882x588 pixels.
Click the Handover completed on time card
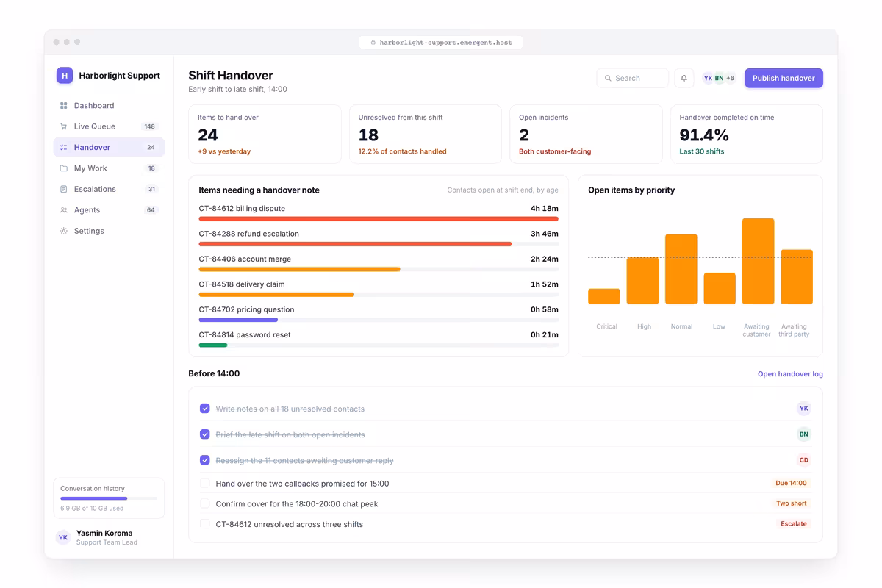pos(747,134)
